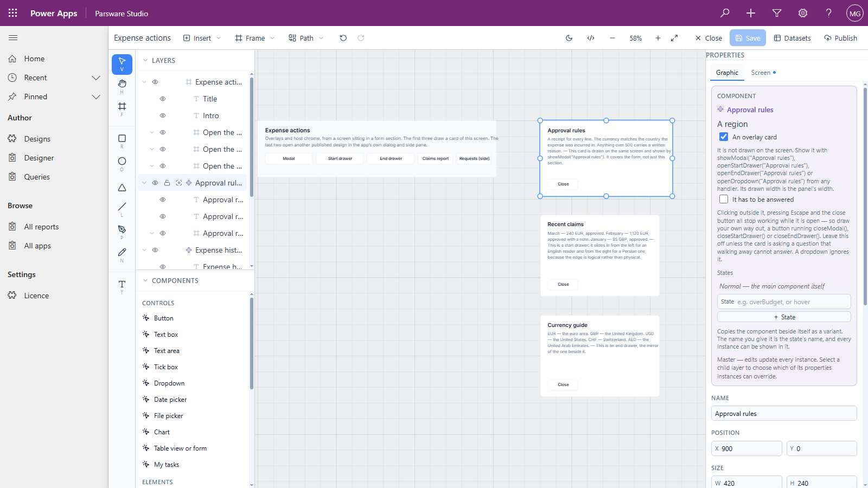Open the Datasets panel

792,38
